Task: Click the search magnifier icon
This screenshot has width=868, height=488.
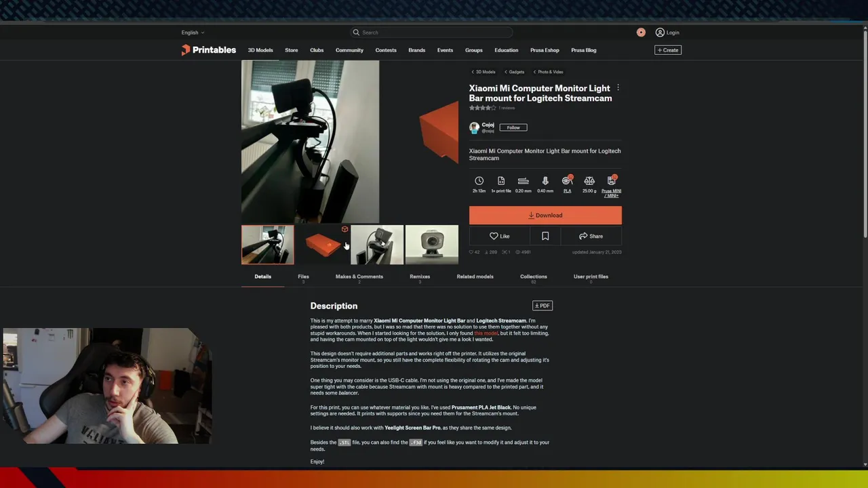Action: coord(356,33)
